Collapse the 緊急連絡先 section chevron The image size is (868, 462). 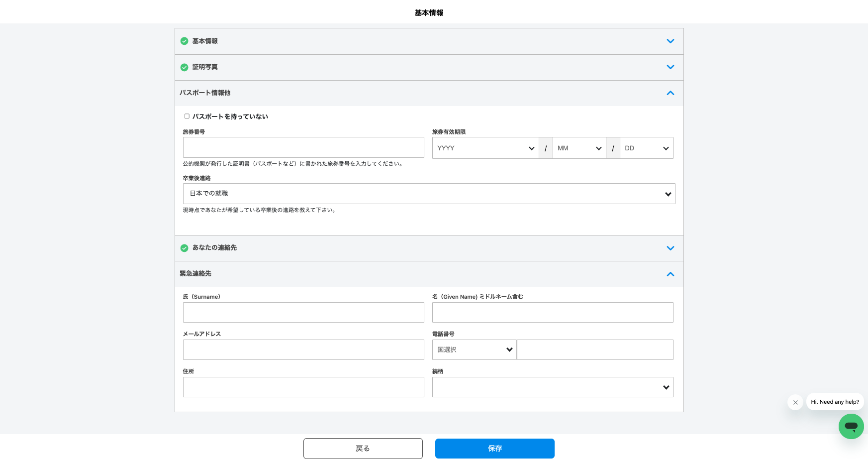[671, 274]
